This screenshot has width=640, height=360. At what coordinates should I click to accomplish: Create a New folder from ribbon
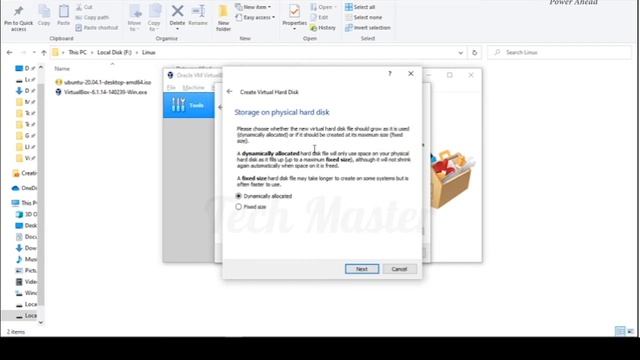tap(223, 18)
